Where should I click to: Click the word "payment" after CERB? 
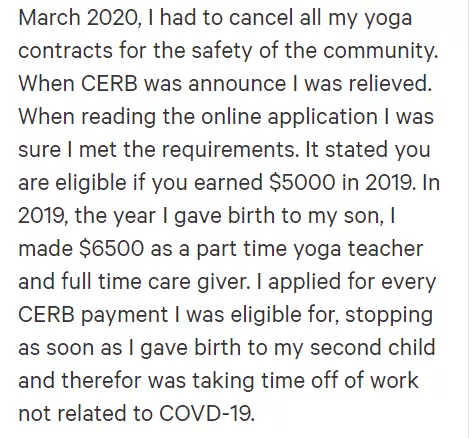(125, 316)
